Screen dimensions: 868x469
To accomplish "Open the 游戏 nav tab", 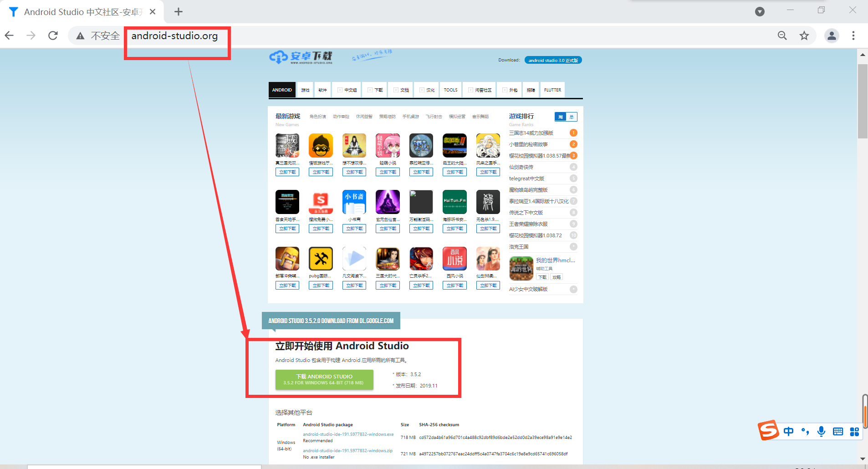I will 305,90.
